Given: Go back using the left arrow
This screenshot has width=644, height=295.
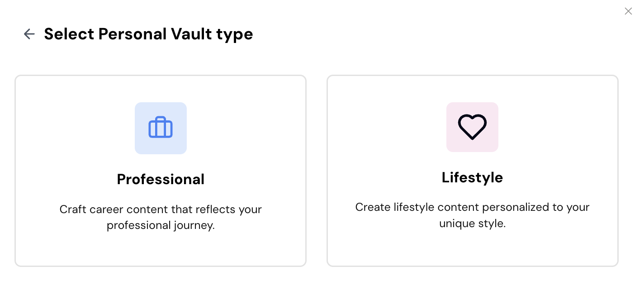Looking at the screenshot, I should click(29, 34).
